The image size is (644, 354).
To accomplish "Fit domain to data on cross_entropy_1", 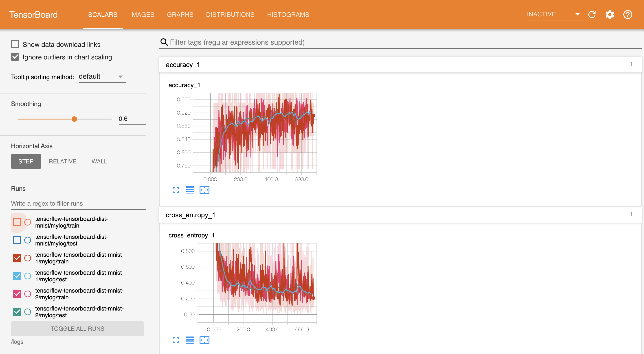I will point(204,340).
